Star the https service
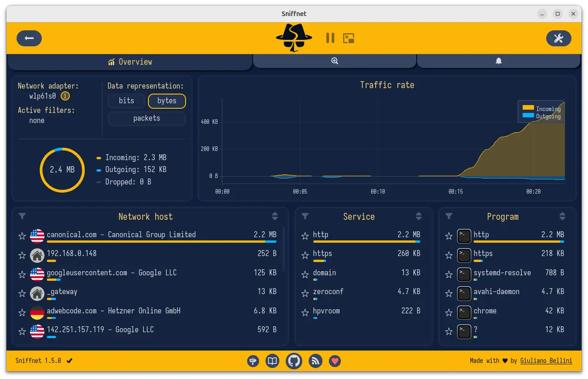This screenshot has height=379, width=588. coord(305,255)
